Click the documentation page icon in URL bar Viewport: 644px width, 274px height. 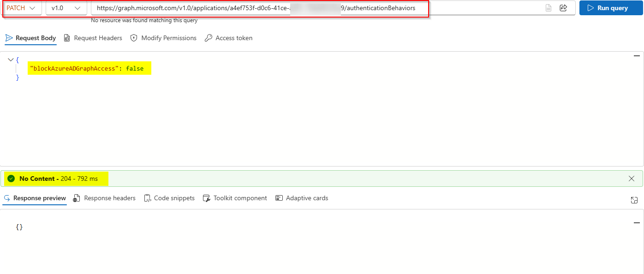coord(549,8)
